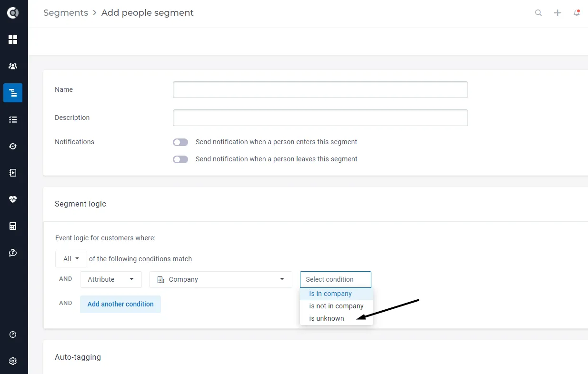Image resolution: width=588 pixels, height=374 pixels.
Task: Open the settings gear in sidebar
Action: click(13, 361)
